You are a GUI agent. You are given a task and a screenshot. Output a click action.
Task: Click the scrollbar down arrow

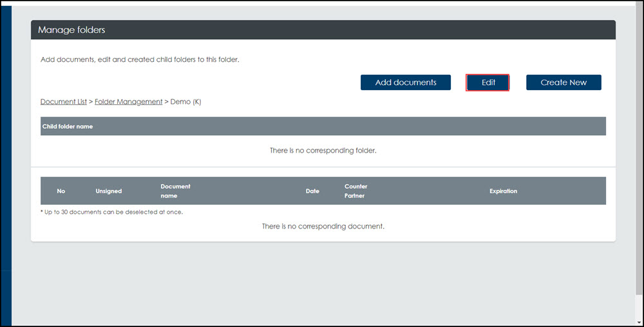pos(640,322)
